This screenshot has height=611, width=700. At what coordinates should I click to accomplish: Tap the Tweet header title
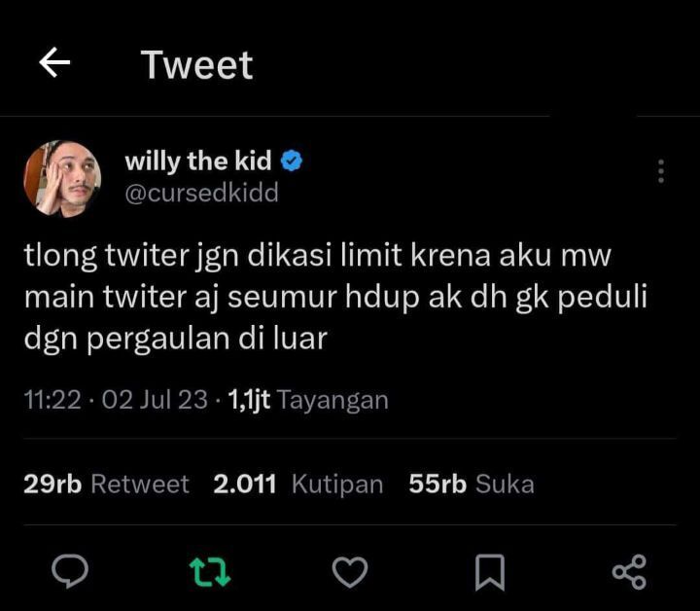[x=196, y=65]
